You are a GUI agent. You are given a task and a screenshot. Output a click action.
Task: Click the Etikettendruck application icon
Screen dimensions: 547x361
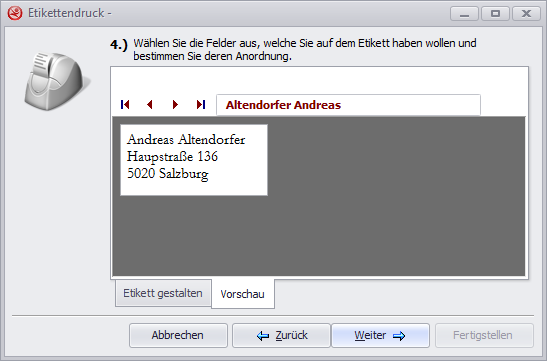[x=15, y=14]
